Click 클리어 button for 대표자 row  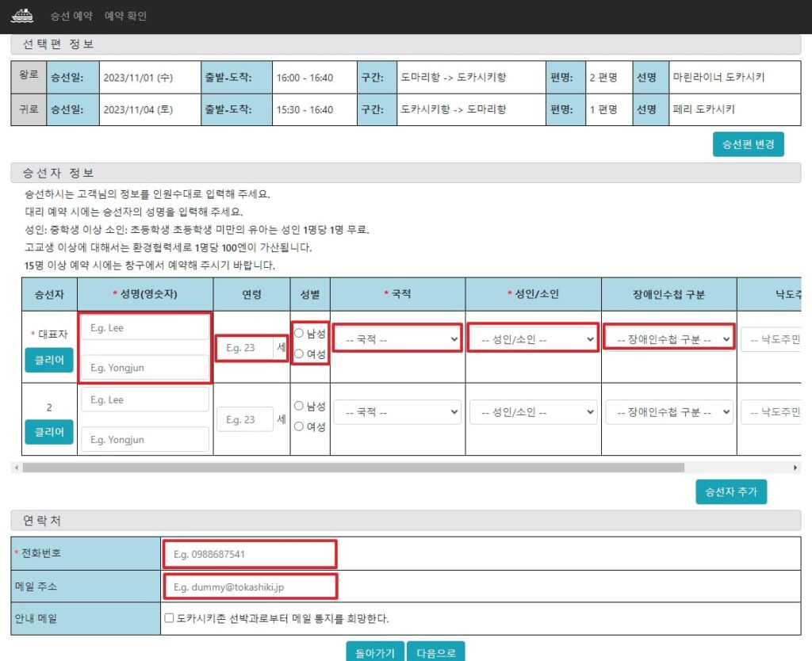(49, 360)
